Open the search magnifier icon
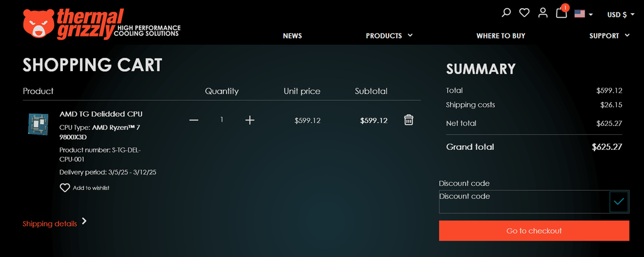Viewport: 644px width, 257px height. pyautogui.click(x=506, y=13)
